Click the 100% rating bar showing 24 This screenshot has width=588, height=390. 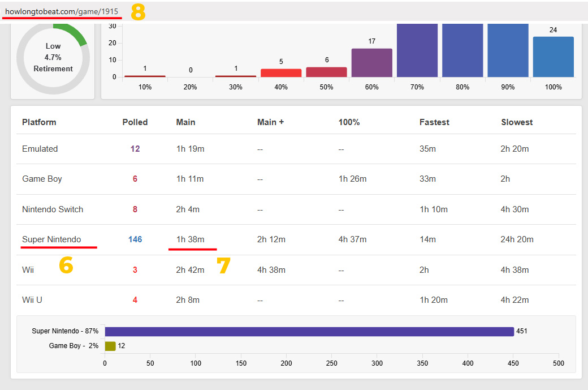[x=553, y=57]
